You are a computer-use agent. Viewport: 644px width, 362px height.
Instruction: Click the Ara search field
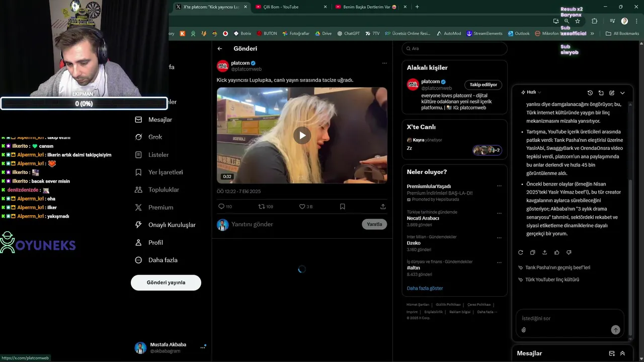455,48
